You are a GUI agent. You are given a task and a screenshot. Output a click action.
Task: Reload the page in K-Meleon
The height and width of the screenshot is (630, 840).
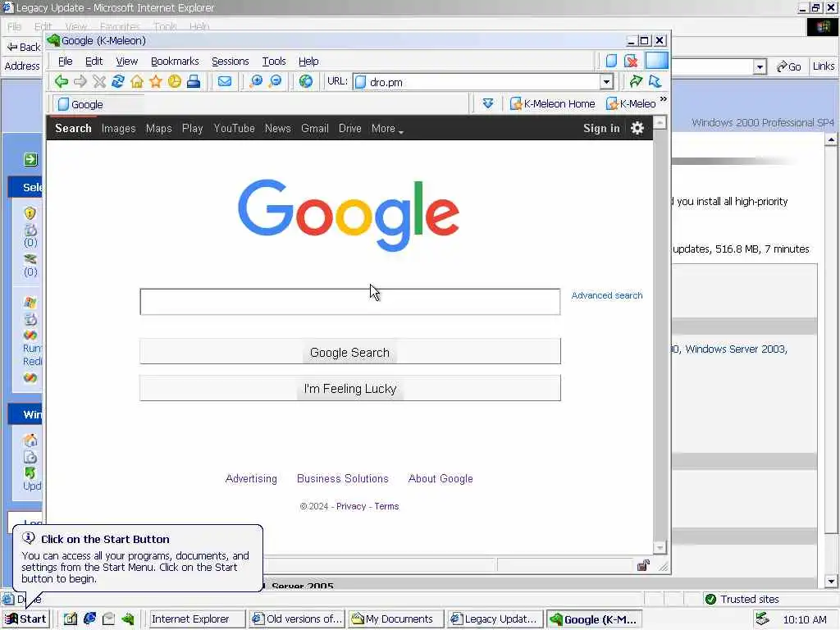[x=118, y=81]
